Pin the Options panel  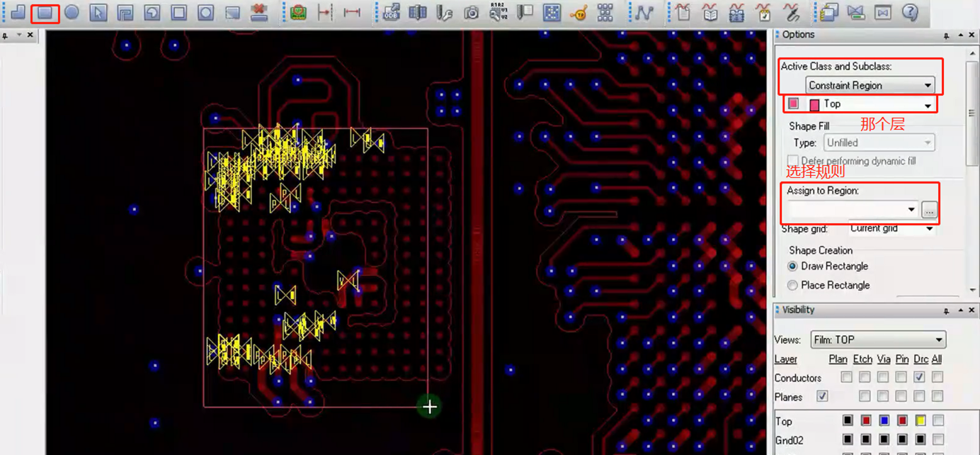pyautogui.click(x=947, y=35)
